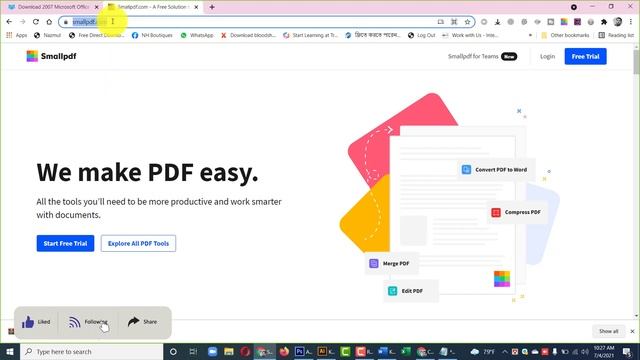Open the Chrome three-dot menu
This screenshot has height=360, width=640.
(631, 22)
